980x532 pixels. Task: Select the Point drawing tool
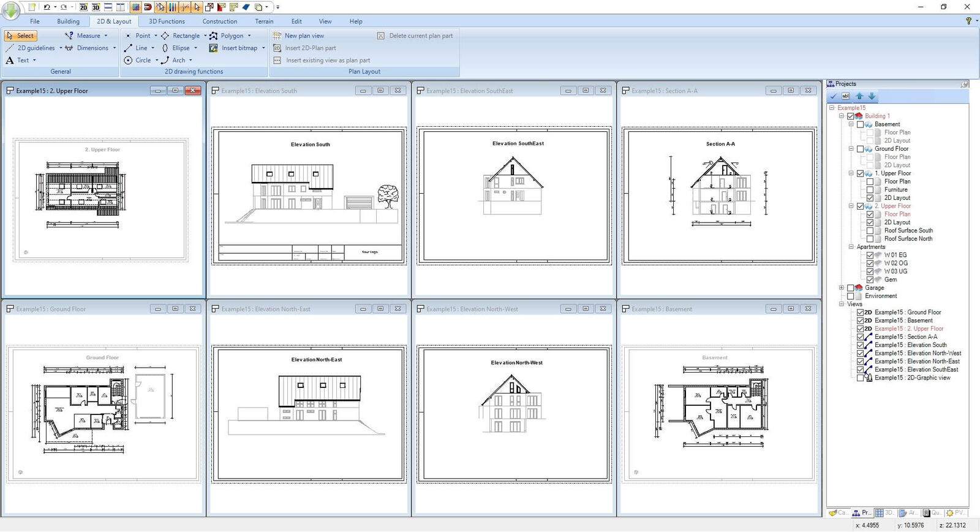(137, 36)
